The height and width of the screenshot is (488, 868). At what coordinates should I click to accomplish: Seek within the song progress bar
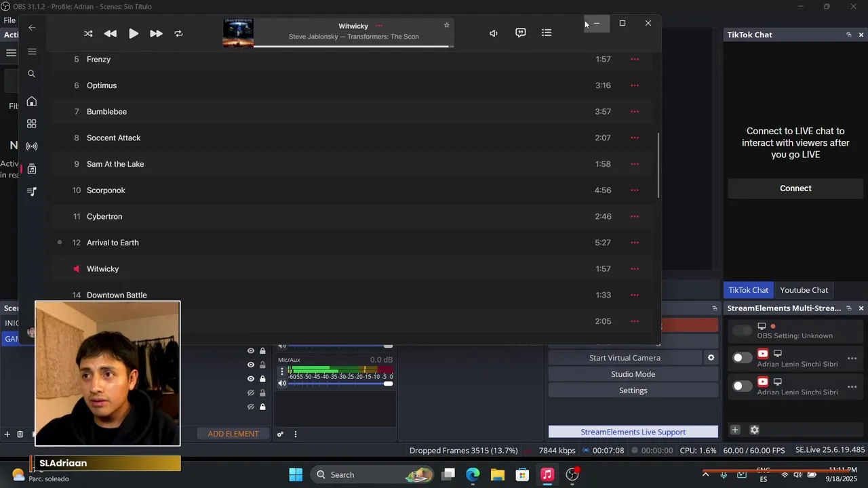point(353,46)
